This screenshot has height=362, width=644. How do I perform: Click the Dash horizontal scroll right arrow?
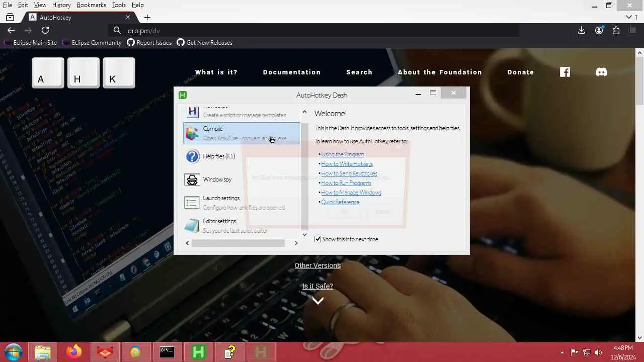click(296, 243)
